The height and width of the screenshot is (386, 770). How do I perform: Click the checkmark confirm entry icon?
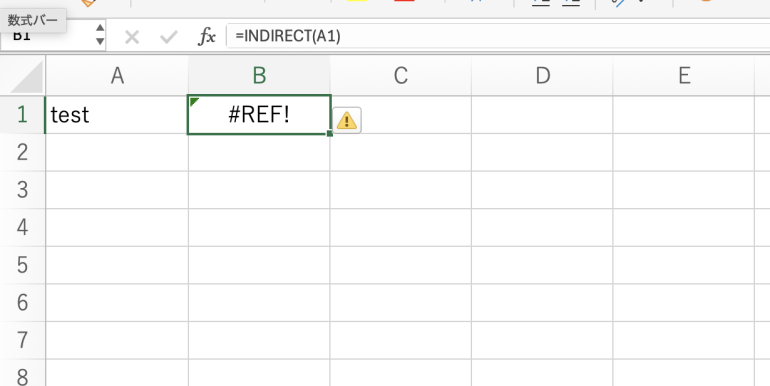coord(168,37)
